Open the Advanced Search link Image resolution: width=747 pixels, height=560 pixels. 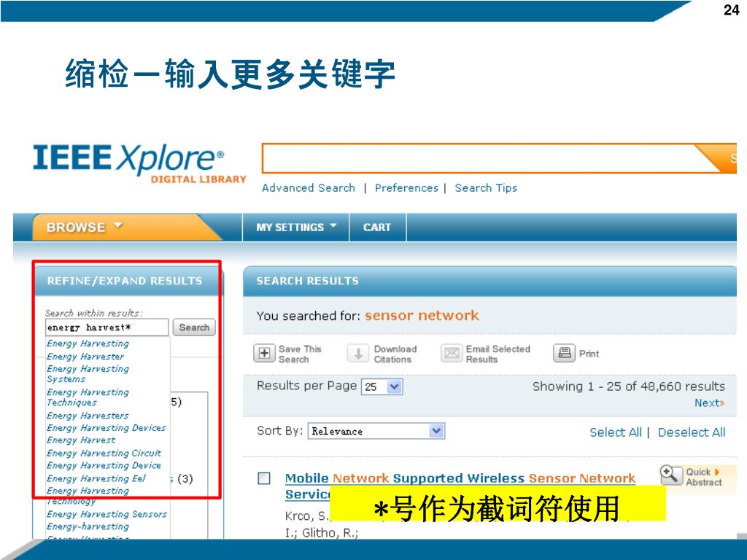(x=309, y=188)
